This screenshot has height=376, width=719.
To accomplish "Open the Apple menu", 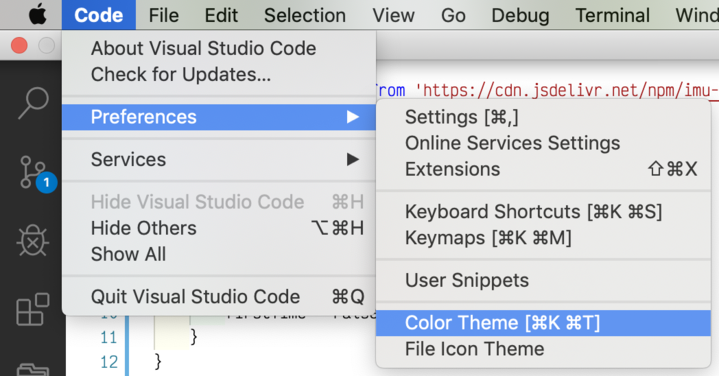I will (38, 15).
